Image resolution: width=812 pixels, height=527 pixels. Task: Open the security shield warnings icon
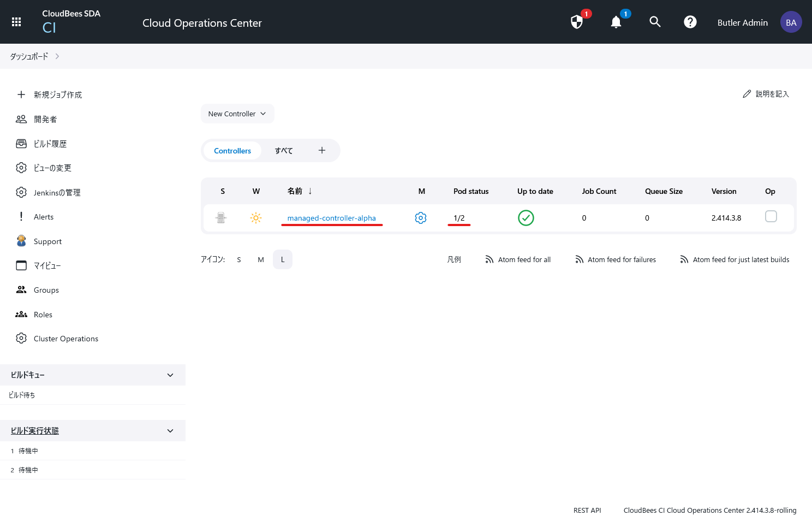coord(577,22)
